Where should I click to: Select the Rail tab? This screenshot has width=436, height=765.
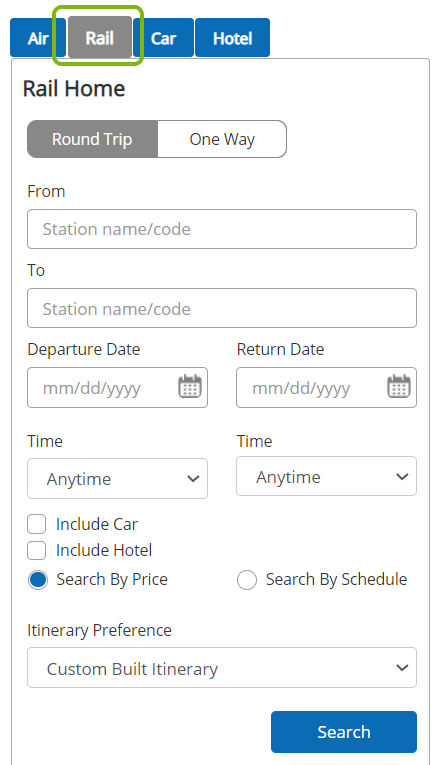click(x=99, y=38)
